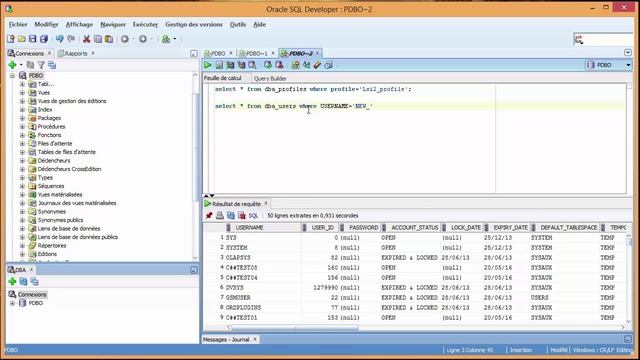Open the Messages - Journal tab
Image resolution: width=640 pixels, height=360 pixels.
(226, 340)
